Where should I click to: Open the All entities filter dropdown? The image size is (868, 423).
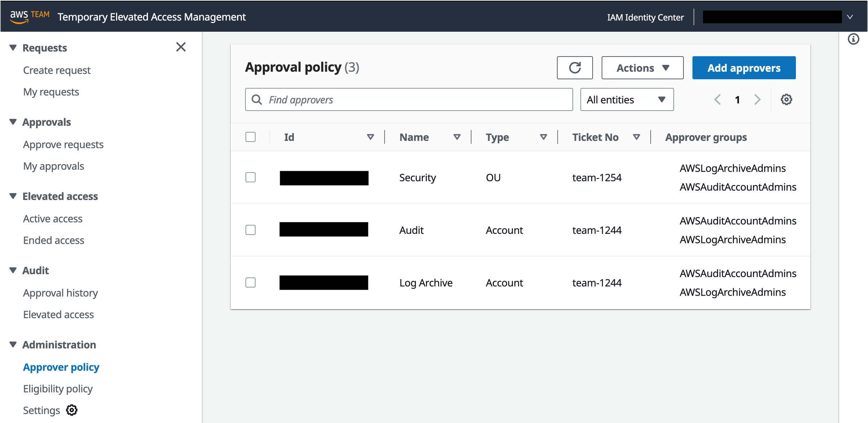coord(626,99)
